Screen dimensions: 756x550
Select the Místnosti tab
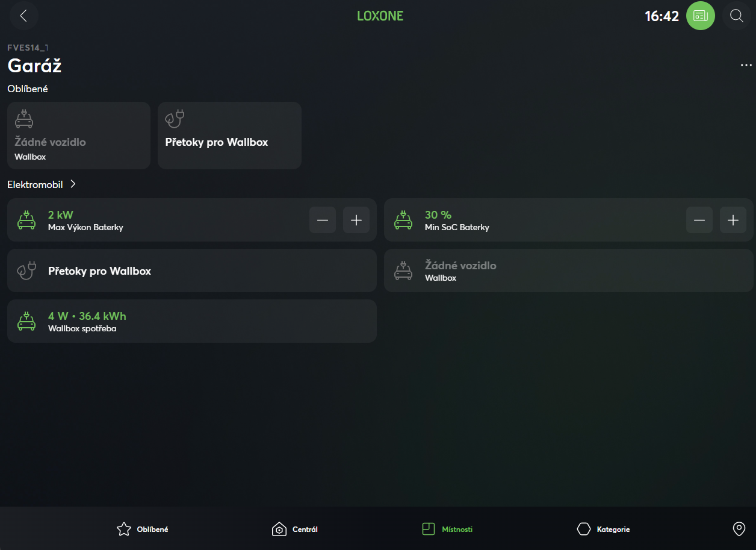pyautogui.click(x=447, y=530)
